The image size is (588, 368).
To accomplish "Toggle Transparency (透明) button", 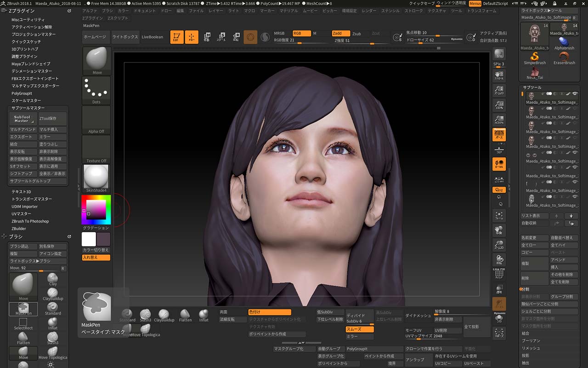I will (x=499, y=288).
